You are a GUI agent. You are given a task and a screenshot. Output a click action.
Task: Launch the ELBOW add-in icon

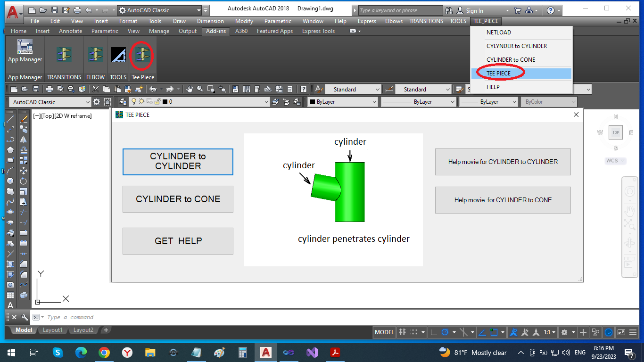(x=96, y=55)
